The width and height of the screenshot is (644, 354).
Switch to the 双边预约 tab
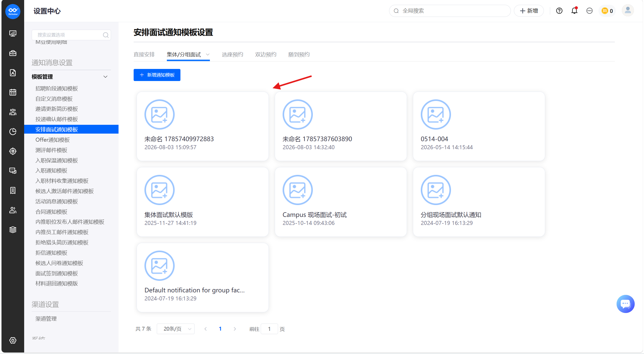[266, 54]
